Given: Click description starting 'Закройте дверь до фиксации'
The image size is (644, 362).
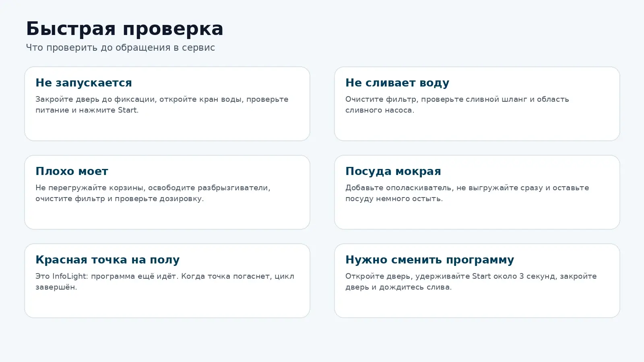Looking at the screenshot, I should 162,105.
